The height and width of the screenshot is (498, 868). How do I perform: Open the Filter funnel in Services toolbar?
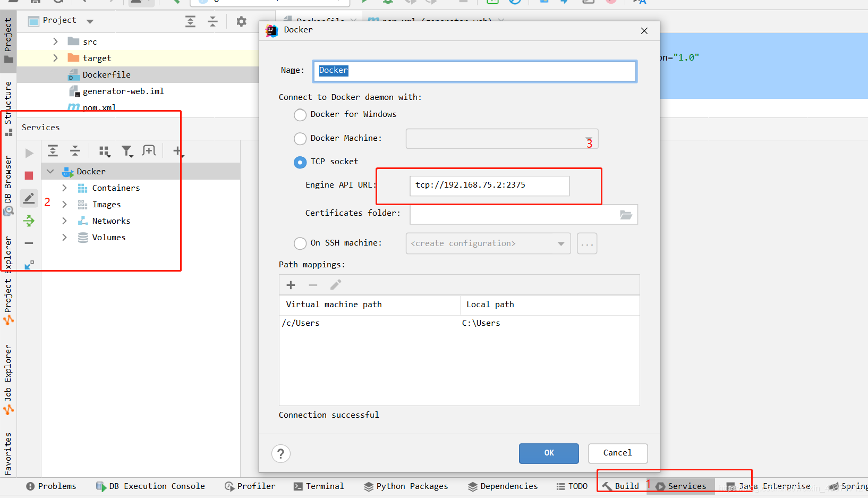(x=127, y=151)
